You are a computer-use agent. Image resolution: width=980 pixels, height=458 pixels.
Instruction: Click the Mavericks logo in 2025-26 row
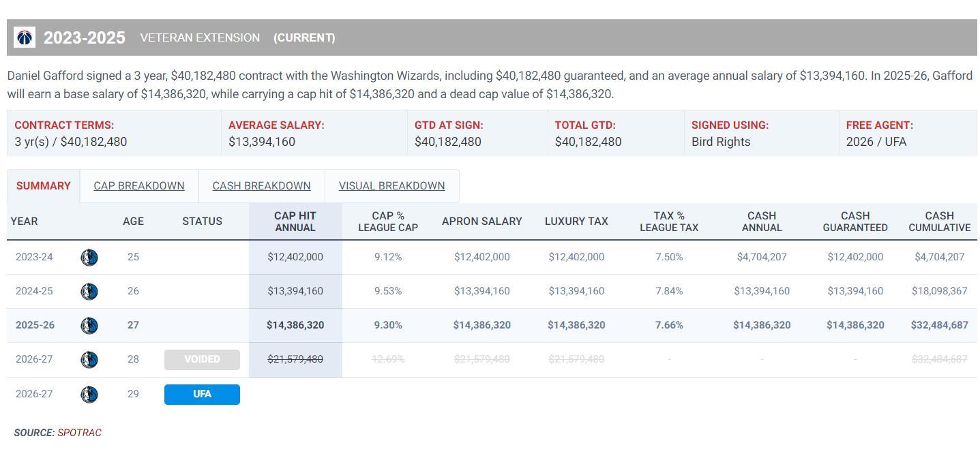[89, 326]
